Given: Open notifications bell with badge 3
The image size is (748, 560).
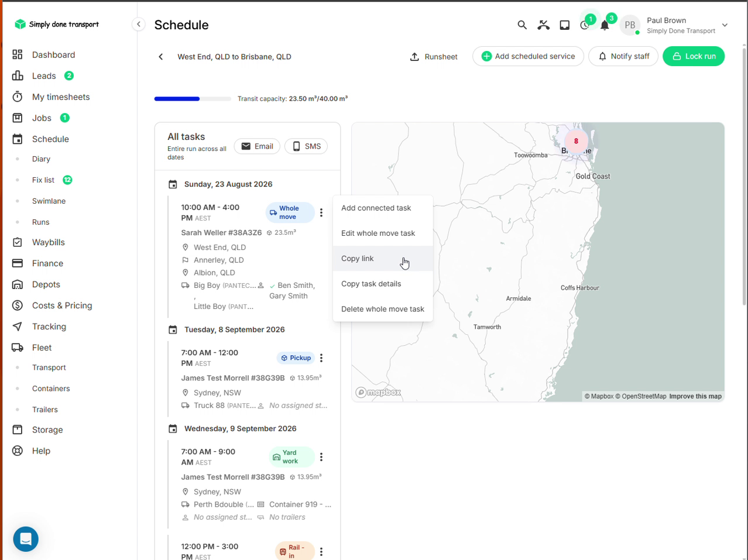Looking at the screenshot, I should click(605, 25).
